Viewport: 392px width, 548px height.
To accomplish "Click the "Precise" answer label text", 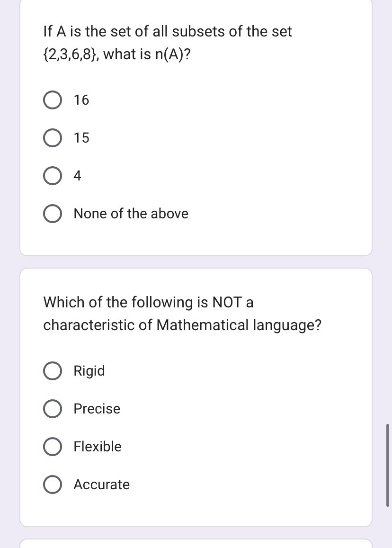I will coord(97,409).
